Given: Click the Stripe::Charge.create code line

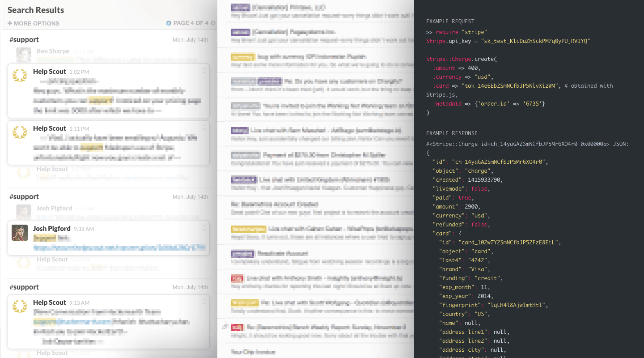Looking at the screenshot, I should [x=461, y=59].
